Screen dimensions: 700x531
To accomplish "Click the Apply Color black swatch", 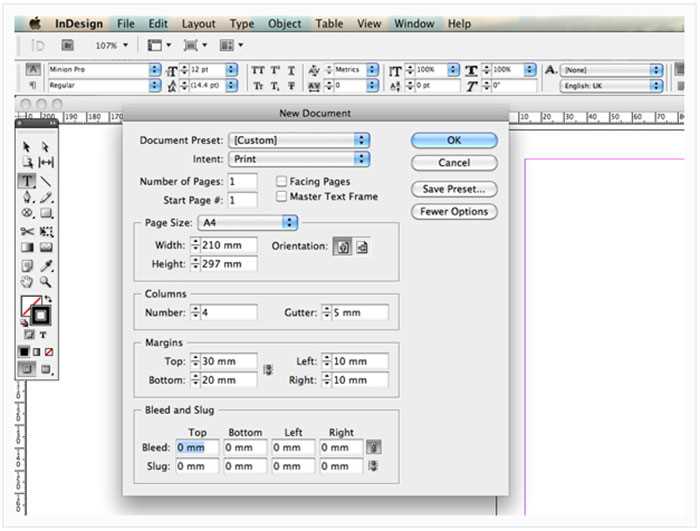I will [24, 352].
